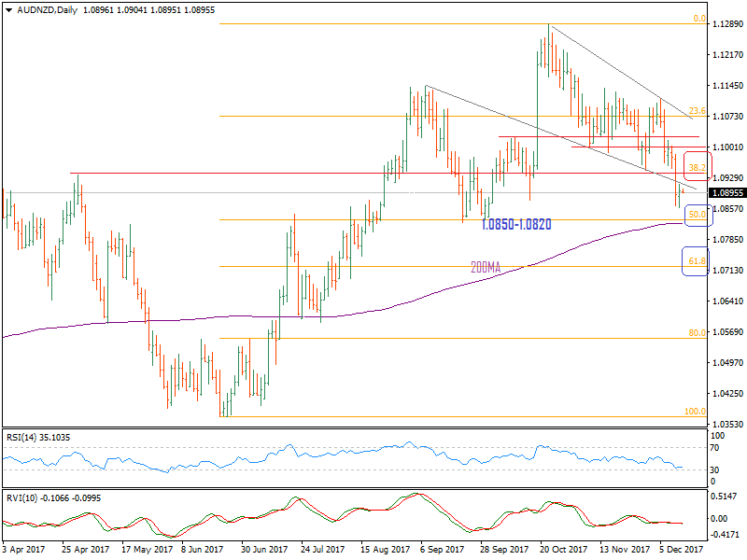
Task: Select the purple 200MA text label
Action: [x=486, y=267]
